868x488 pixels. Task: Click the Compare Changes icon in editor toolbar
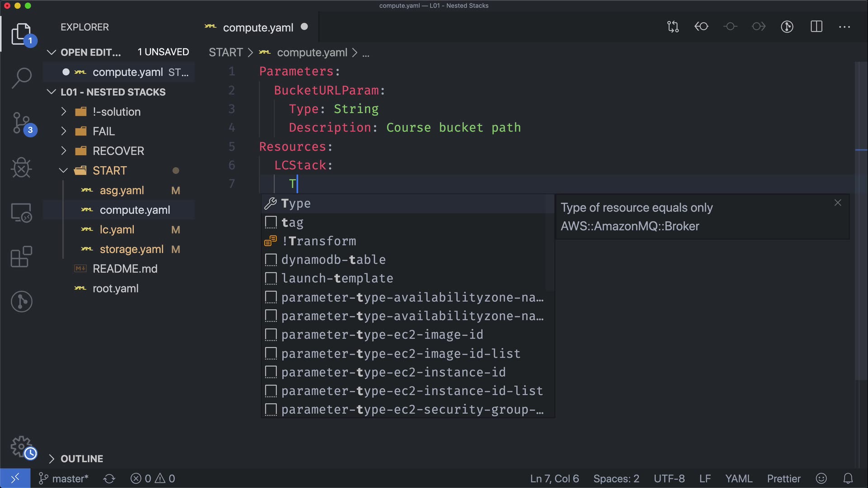pyautogui.click(x=673, y=27)
